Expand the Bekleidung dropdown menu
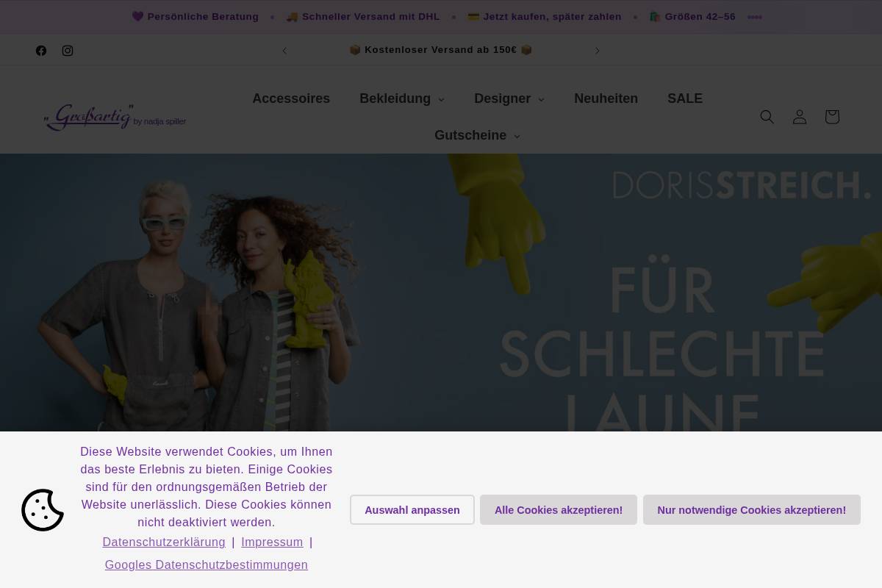This screenshot has width=882, height=588. click(x=402, y=98)
